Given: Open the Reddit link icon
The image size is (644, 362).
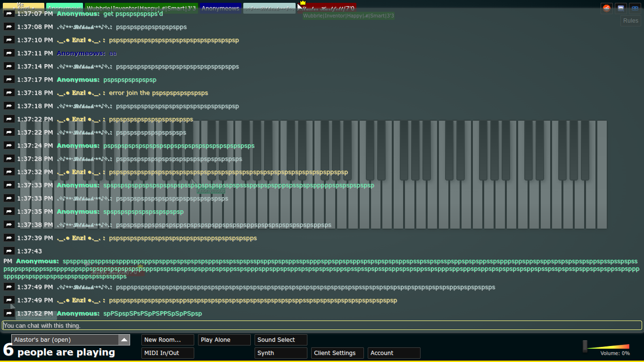Looking at the screenshot, I should [607, 8].
